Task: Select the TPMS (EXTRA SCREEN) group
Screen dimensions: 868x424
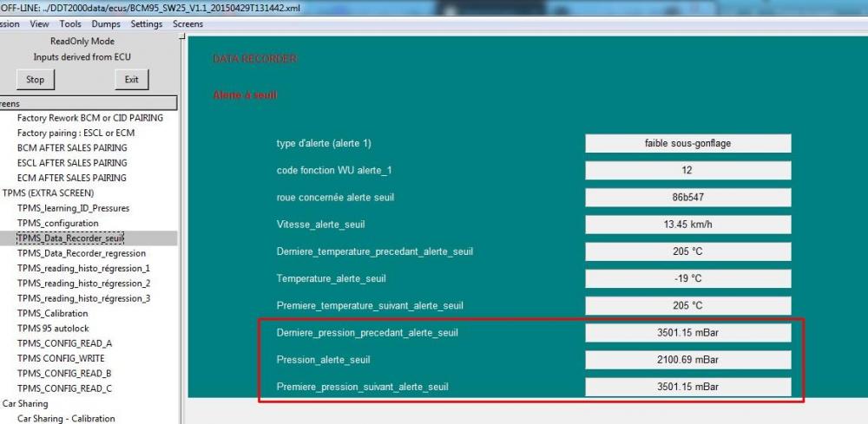Action: coord(48,193)
